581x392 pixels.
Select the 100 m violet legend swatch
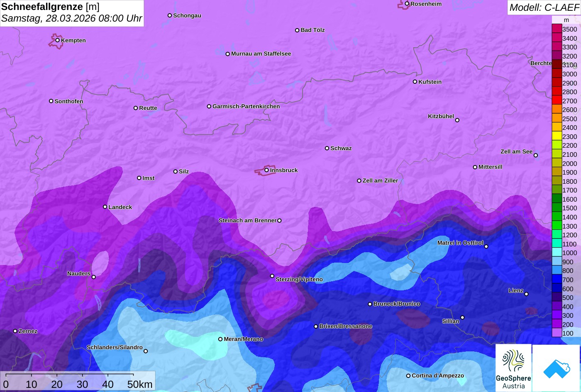pyautogui.click(x=557, y=333)
